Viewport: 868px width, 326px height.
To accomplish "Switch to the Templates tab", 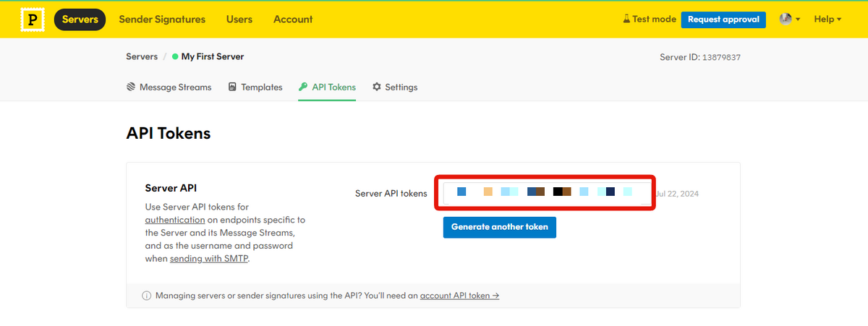I will (x=255, y=87).
